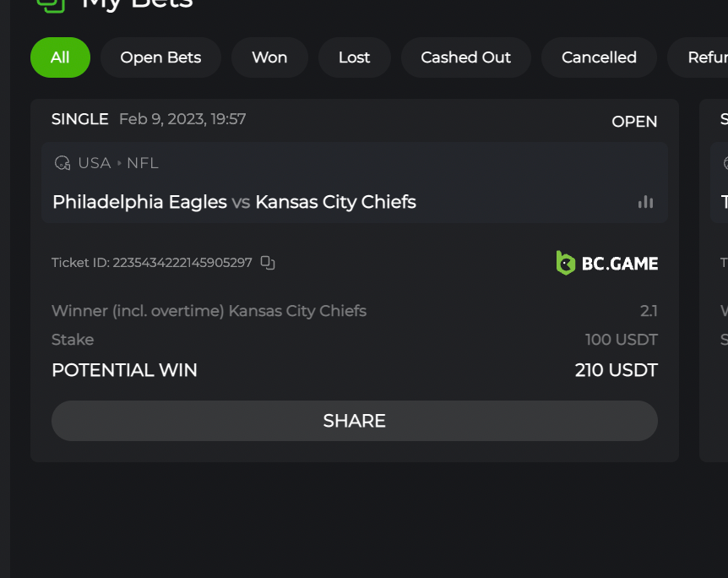Click the OPEN bet status label
728x578 pixels.
634,122
